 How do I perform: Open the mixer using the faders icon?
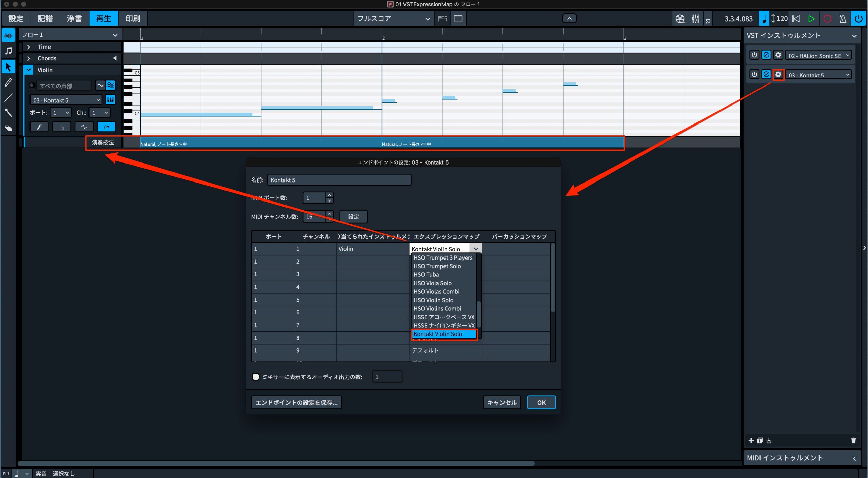point(695,19)
